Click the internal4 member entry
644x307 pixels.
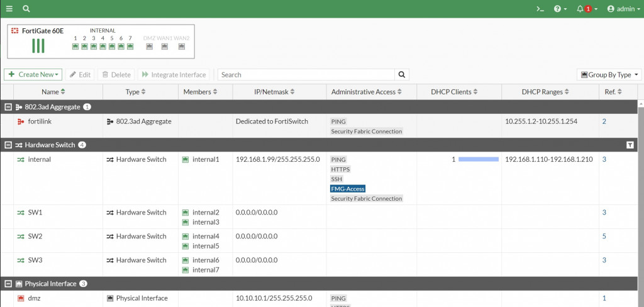pos(201,236)
